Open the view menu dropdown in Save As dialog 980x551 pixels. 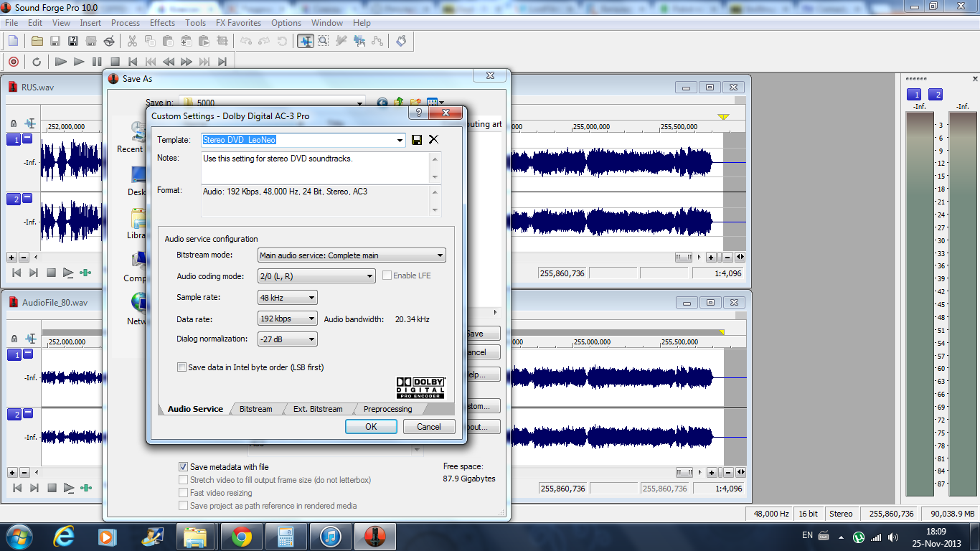(440, 103)
